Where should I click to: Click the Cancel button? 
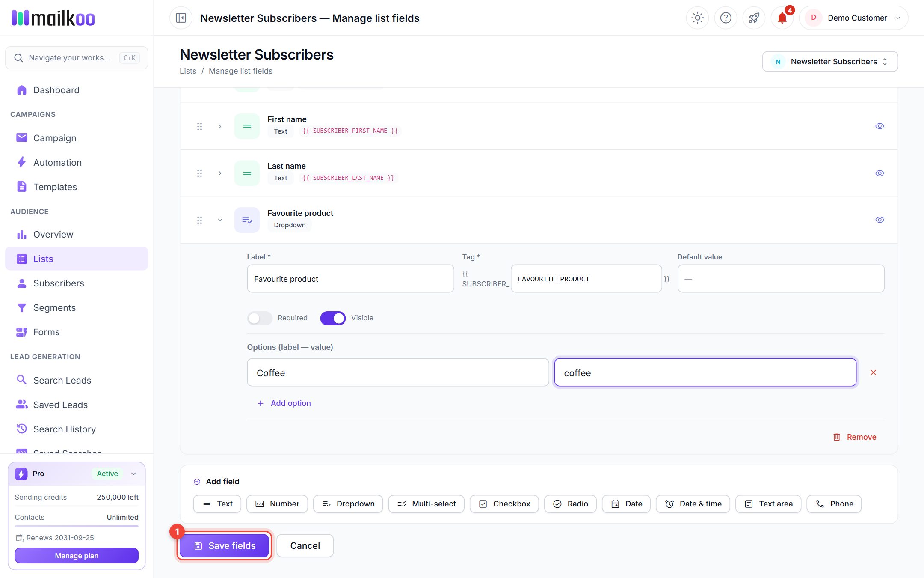tap(305, 546)
